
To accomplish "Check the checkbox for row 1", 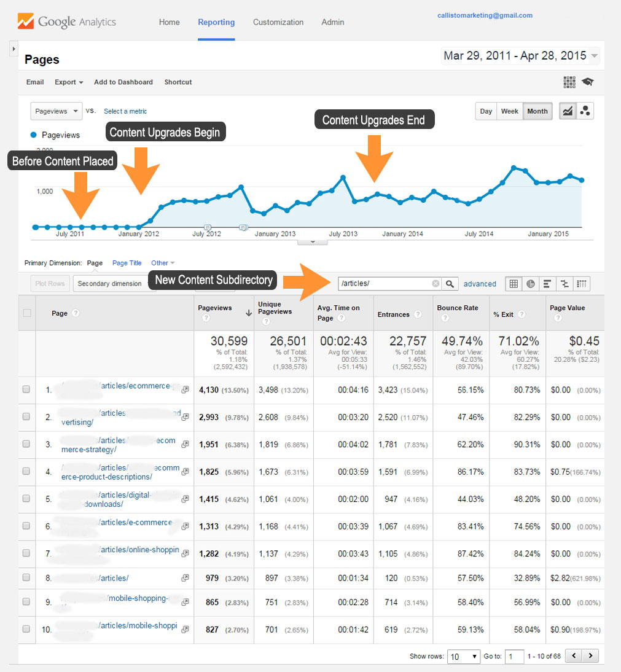I will tap(26, 389).
